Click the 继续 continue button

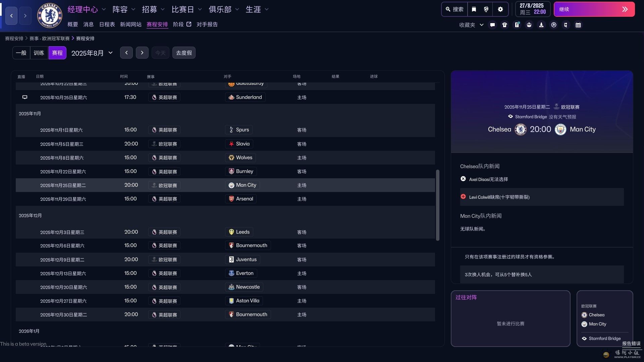pos(594,9)
